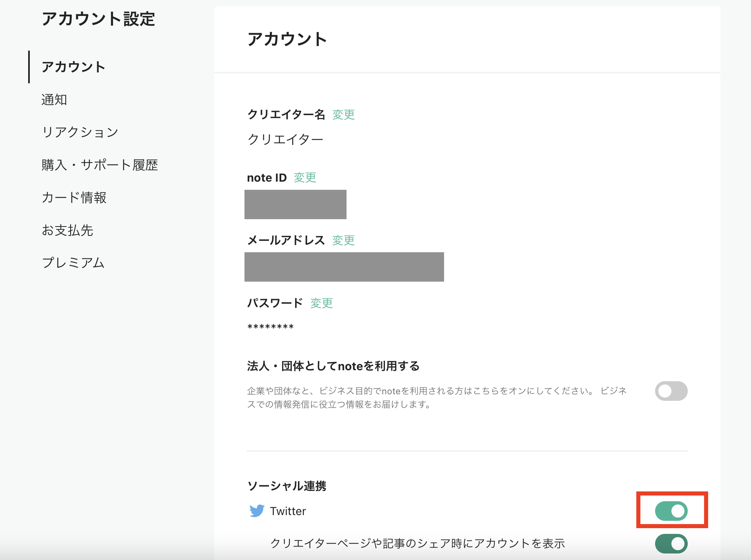The image size is (751, 560).
Task: Click 変更 next to パスワード
Action: click(322, 303)
